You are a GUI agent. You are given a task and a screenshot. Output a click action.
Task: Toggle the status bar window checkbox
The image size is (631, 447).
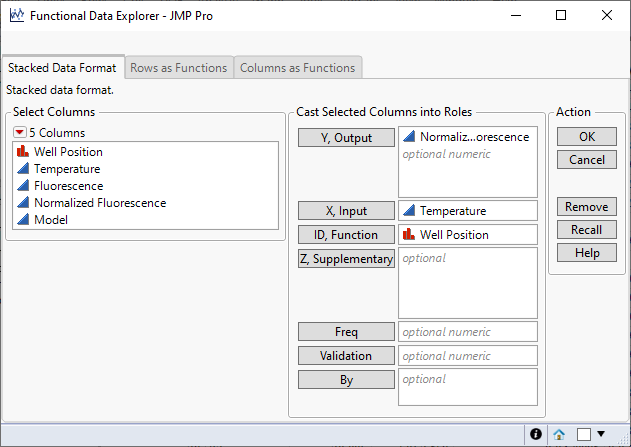click(584, 434)
